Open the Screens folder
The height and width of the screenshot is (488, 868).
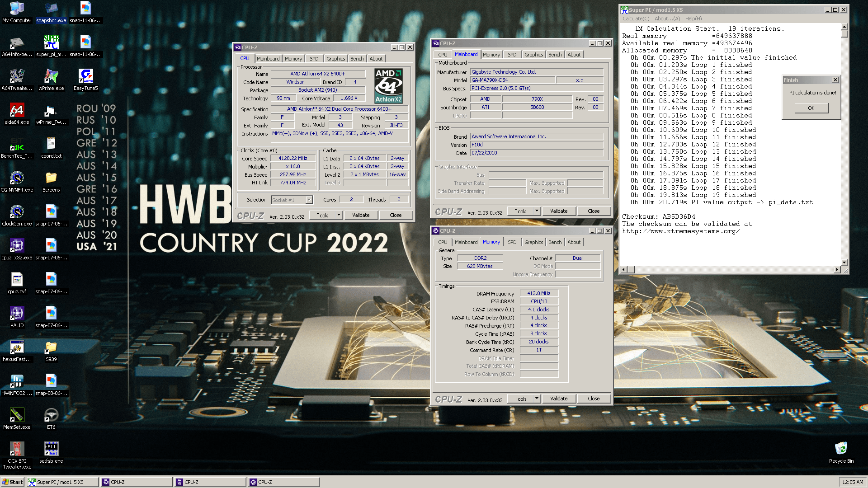point(51,182)
